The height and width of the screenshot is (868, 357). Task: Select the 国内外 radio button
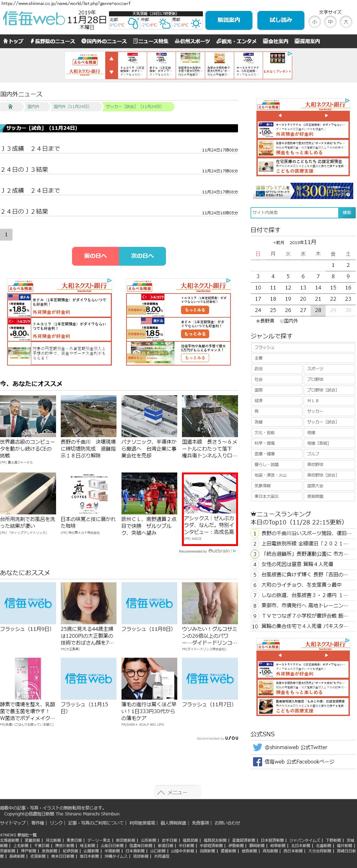(282, 321)
